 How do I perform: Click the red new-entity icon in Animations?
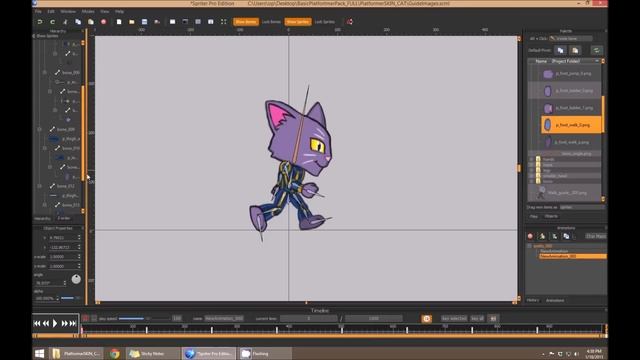pos(530,236)
